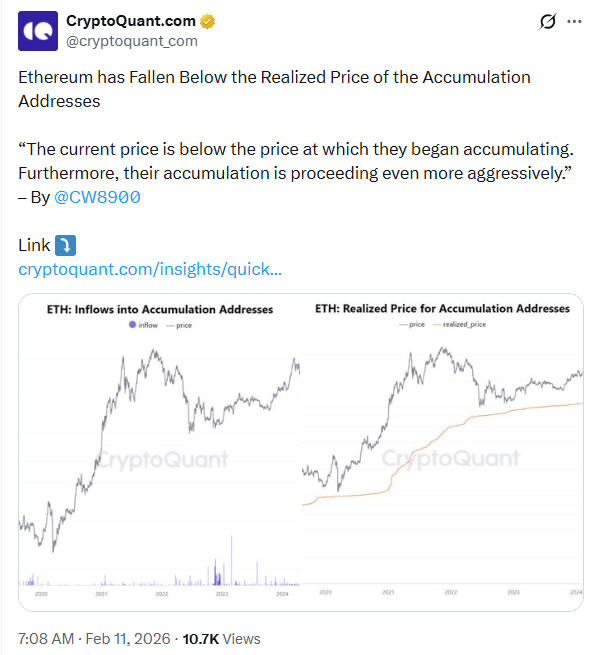Expand the three-dot More options menu

(x=574, y=21)
